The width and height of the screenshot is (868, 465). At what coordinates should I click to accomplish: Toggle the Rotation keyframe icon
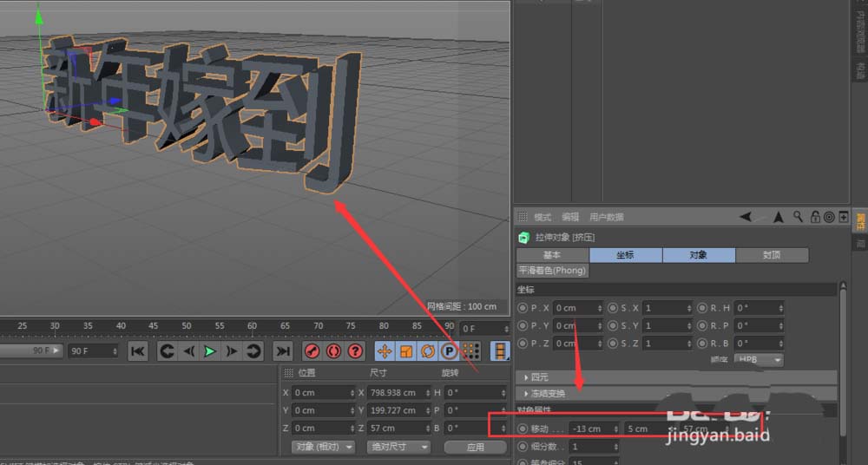(x=427, y=351)
